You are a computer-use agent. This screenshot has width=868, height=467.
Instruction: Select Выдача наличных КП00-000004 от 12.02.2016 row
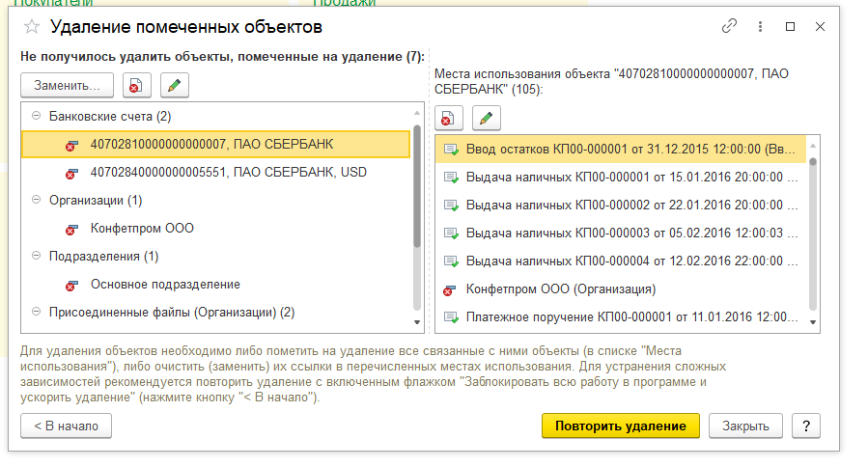(x=621, y=261)
